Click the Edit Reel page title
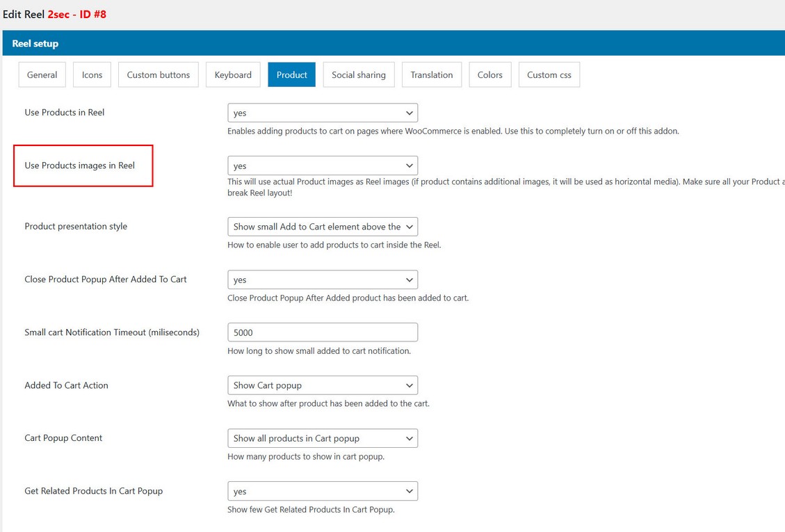 point(55,14)
